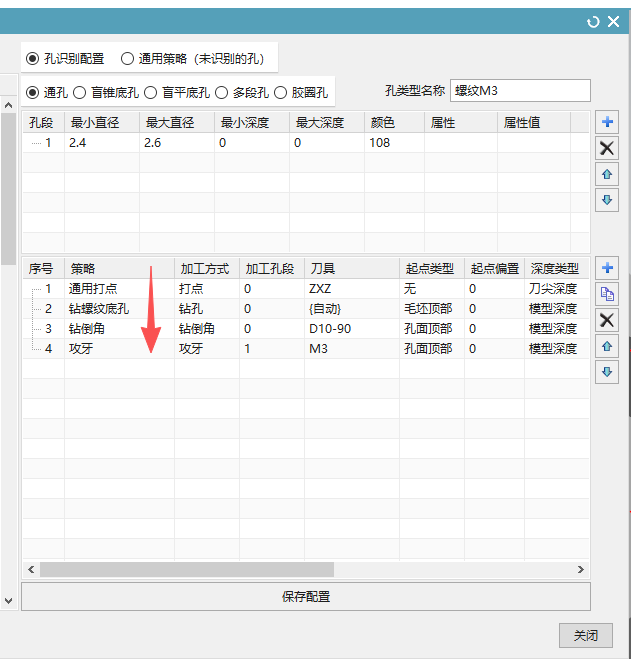Image resolution: width=631 pixels, height=659 pixels.
Task: Click tool cell D10-90
Action: (x=352, y=329)
